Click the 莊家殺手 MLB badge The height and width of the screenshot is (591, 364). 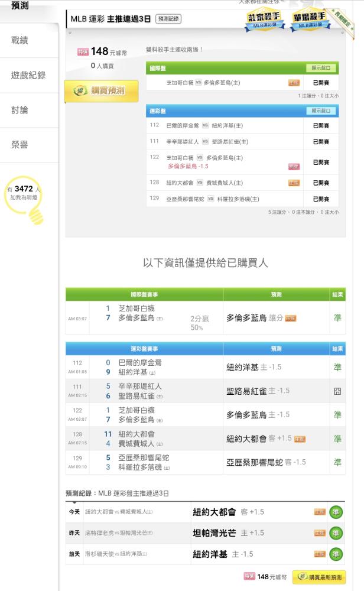[x=264, y=20]
